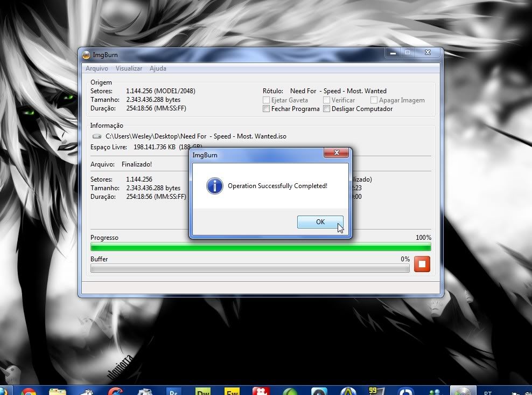Open Fireworks from the taskbar
532x395 pixels.
pyautogui.click(x=232, y=391)
